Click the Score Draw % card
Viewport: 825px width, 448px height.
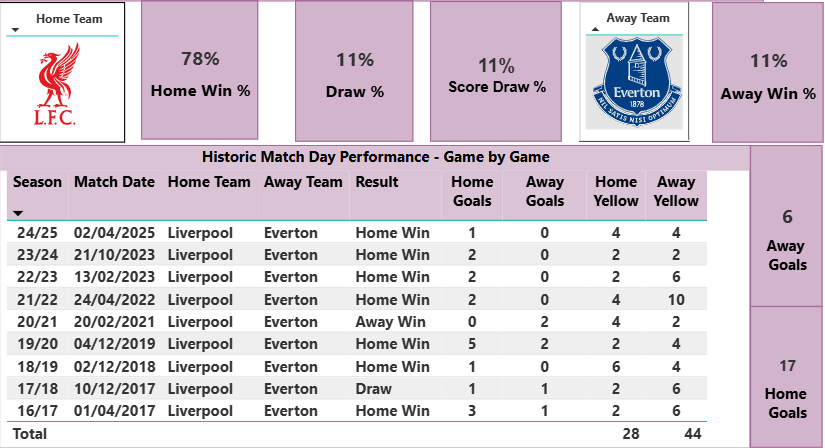[x=496, y=72]
